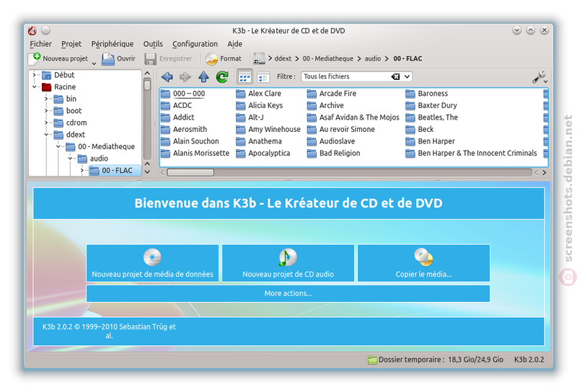The height and width of the screenshot is (392, 577).
Task: Open the Projet menu
Action: pos(71,44)
